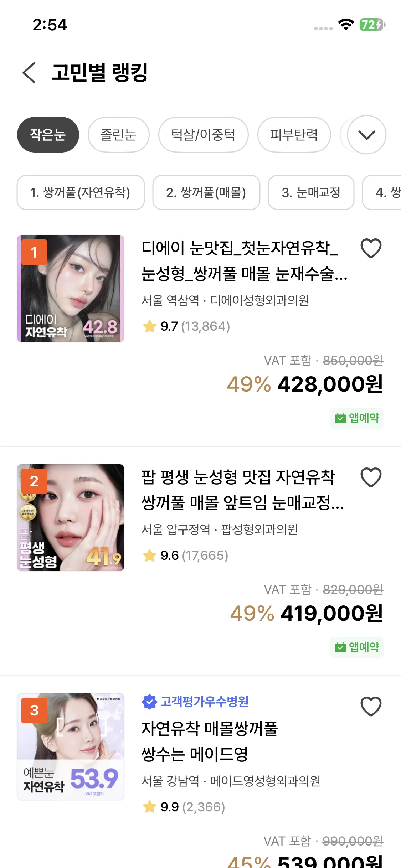
Task: Select the 3. 눈매교정 filter
Action: tap(311, 192)
